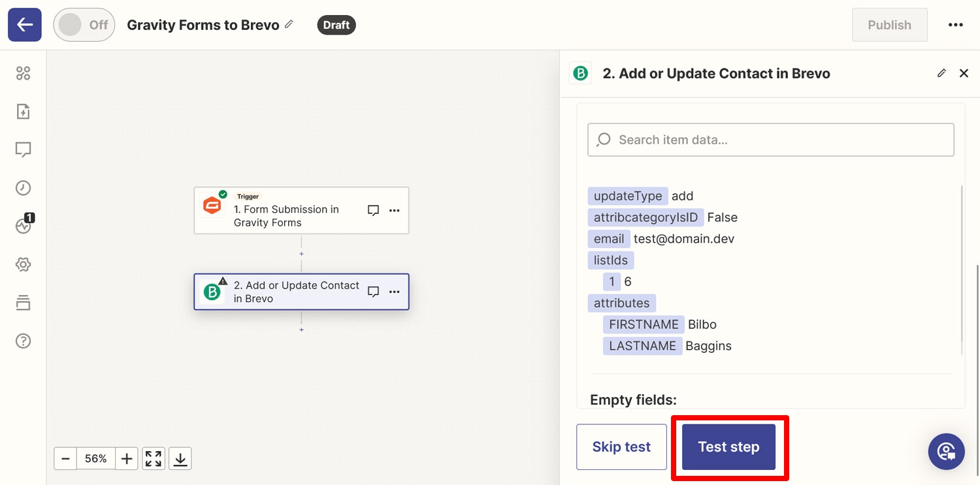Click the Draft status badge
This screenshot has height=485, width=980.
coord(336,25)
